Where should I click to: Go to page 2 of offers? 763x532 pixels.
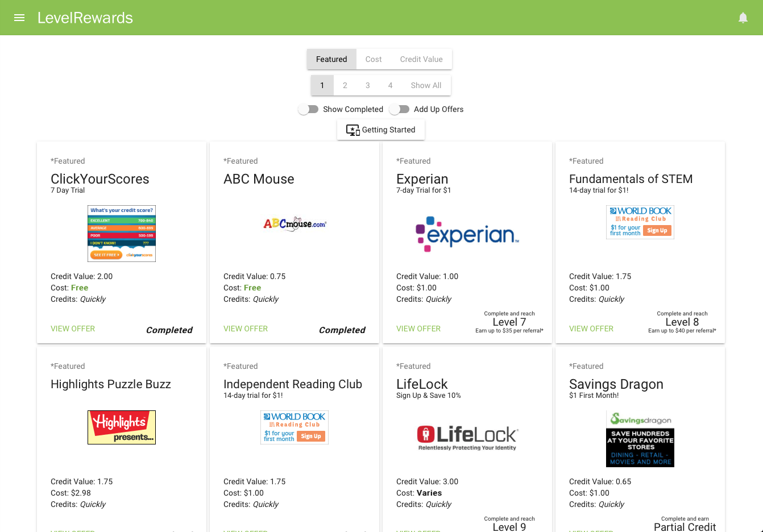pyautogui.click(x=345, y=85)
